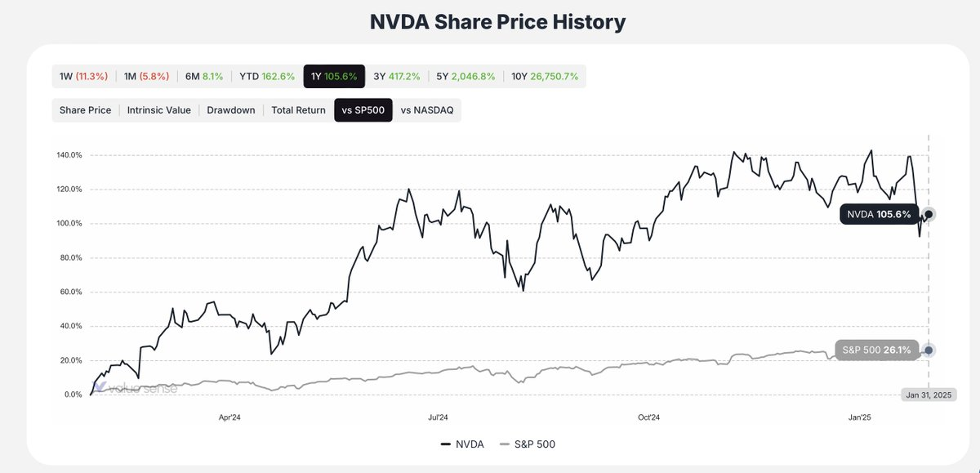View the Drawdown chart
980x473 pixels.
[x=231, y=109]
